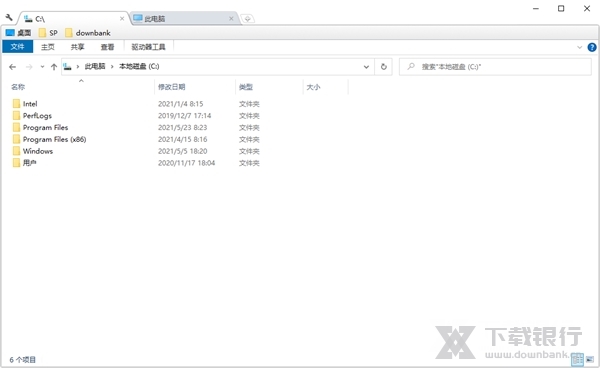
Task: Open the wrench settings icon
Action: 9,18
